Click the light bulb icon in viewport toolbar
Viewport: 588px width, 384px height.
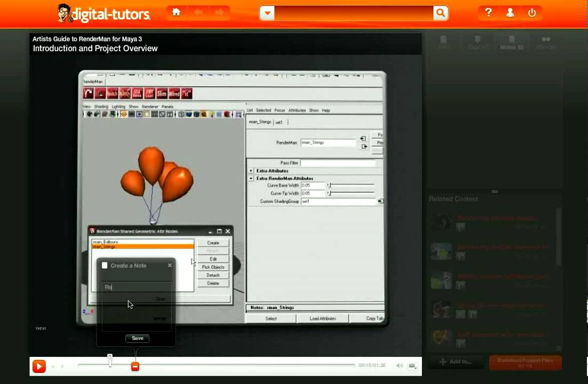pos(212,114)
